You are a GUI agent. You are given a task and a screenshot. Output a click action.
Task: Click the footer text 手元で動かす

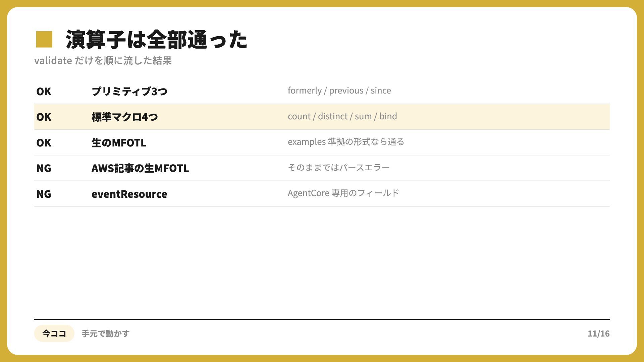(105, 334)
